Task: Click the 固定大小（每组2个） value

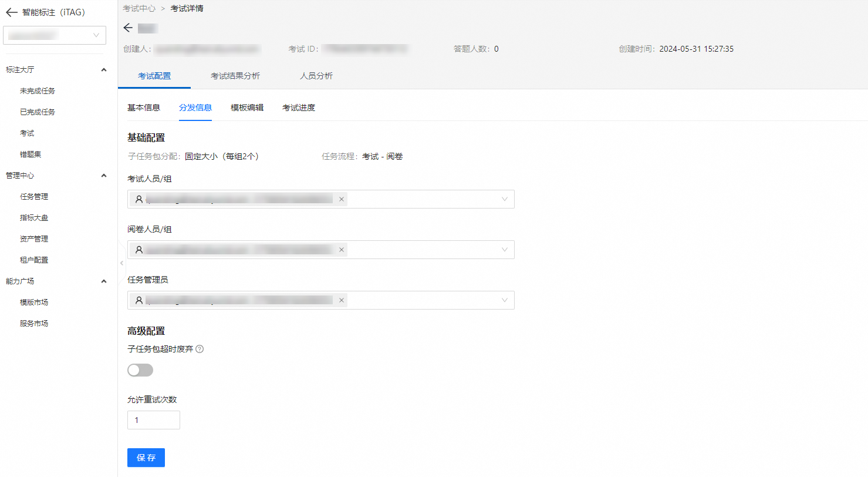Action: pos(222,157)
